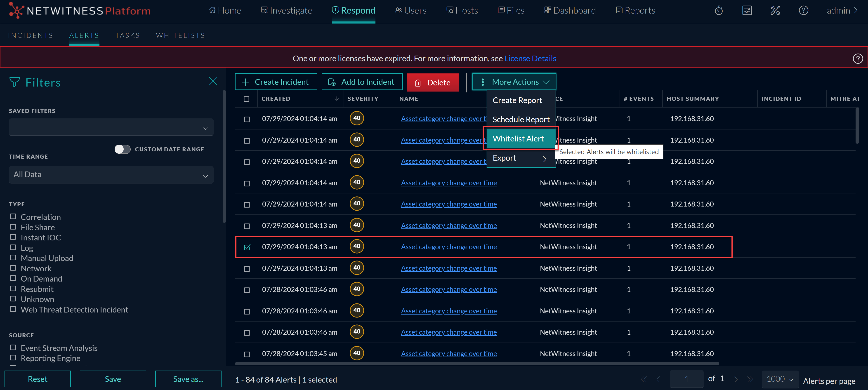Switch to the Incidents tab
The height and width of the screenshot is (390, 868).
point(31,35)
